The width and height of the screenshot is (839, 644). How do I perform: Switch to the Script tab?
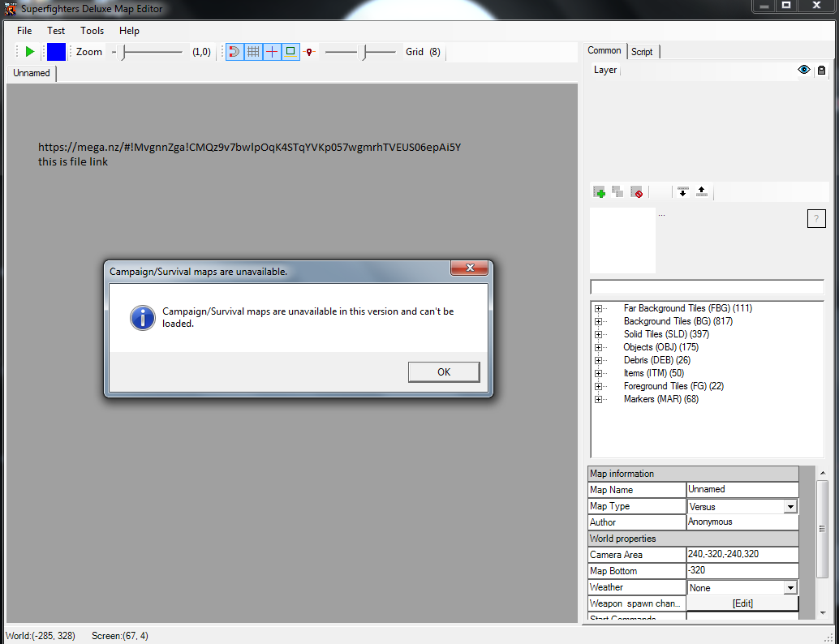[x=642, y=52]
